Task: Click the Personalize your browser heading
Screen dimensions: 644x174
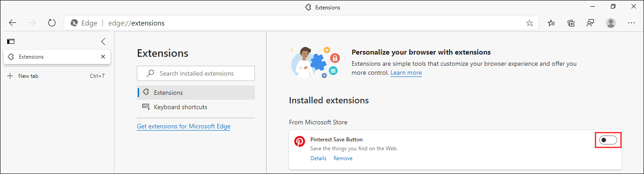Action: [421, 52]
